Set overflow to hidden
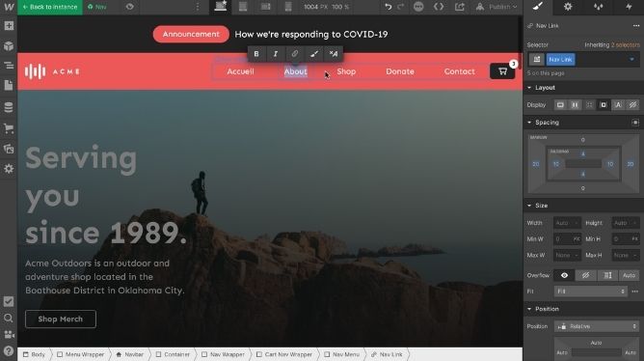 click(x=586, y=275)
